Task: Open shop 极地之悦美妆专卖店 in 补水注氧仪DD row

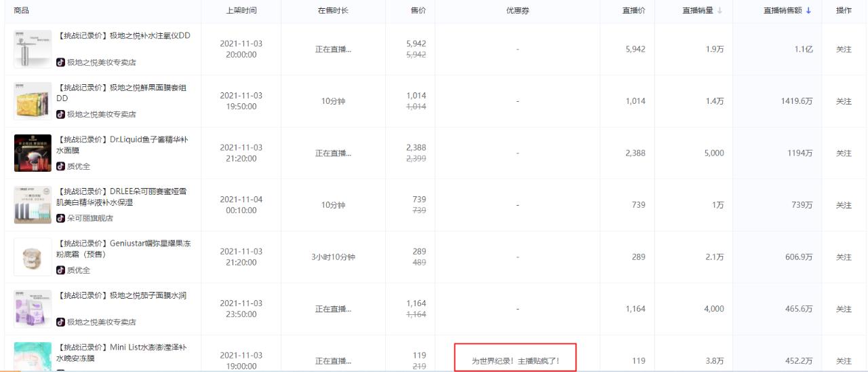Action: click(101, 62)
